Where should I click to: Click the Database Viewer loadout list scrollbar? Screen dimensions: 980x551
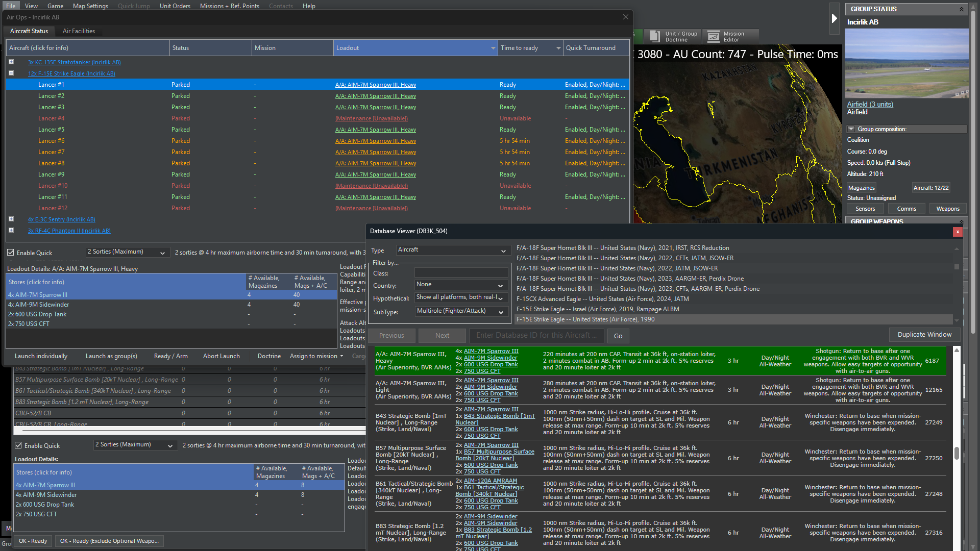957,453
